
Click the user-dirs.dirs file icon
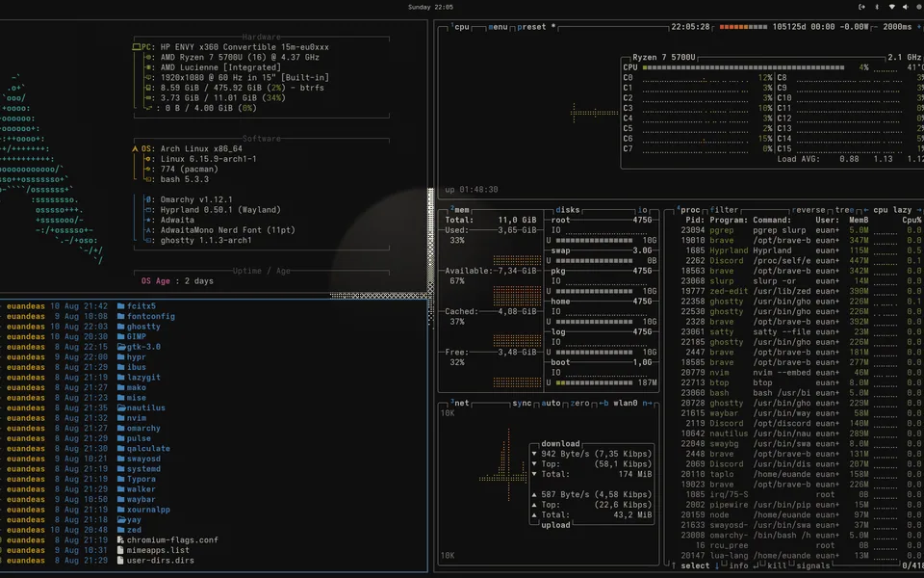point(120,560)
